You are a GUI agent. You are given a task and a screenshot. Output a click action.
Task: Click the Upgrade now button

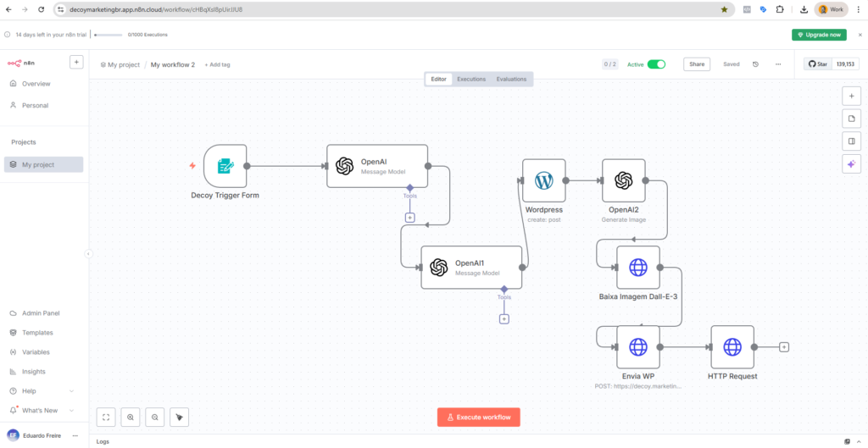click(x=819, y=35)
